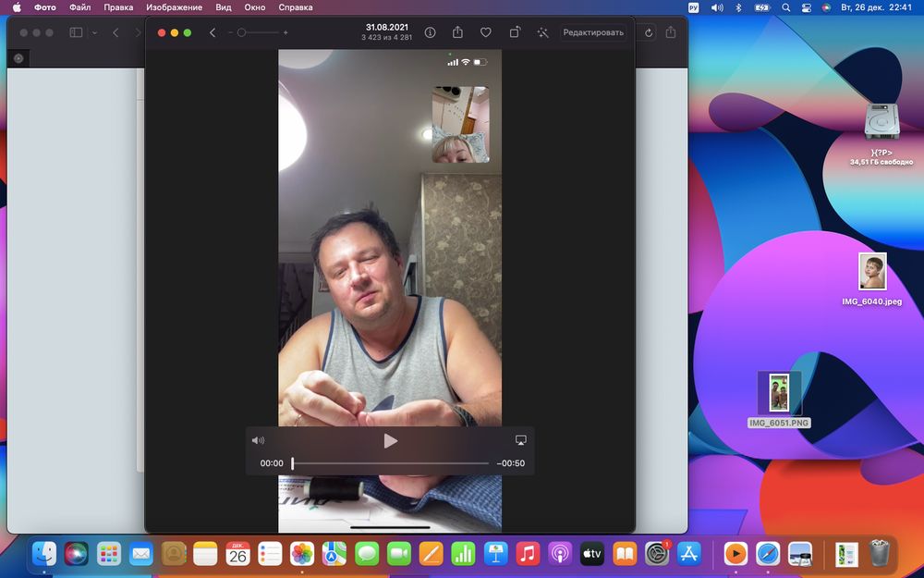Open Contacts from the Dock

click(174, 554)
